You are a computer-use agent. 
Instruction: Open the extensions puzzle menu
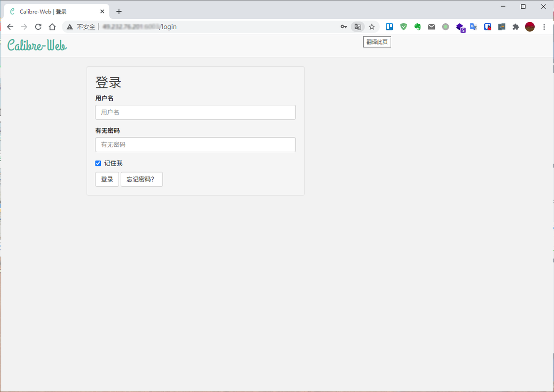[x=516, y=27]
